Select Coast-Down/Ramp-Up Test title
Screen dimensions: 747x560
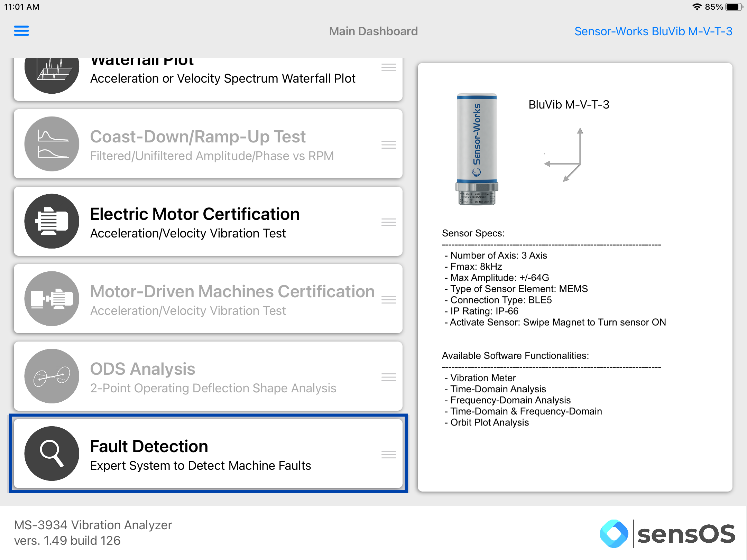tap(198, 137)
